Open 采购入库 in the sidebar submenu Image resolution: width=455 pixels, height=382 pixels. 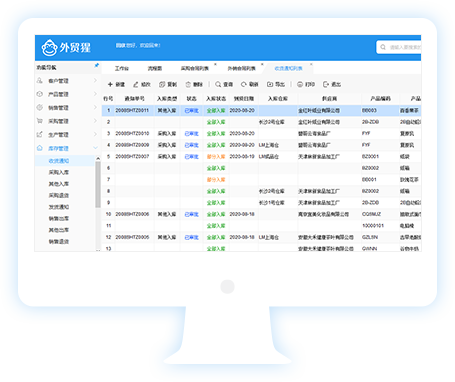point(59,172)
